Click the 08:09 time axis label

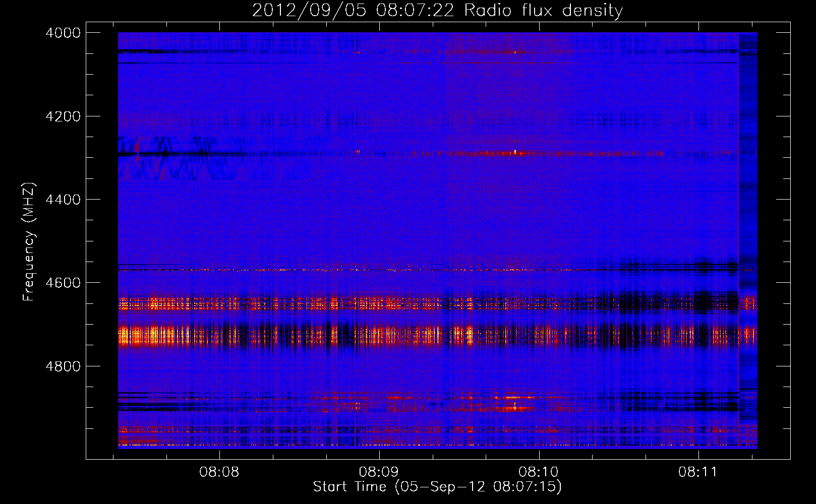(x=379, y=472)
